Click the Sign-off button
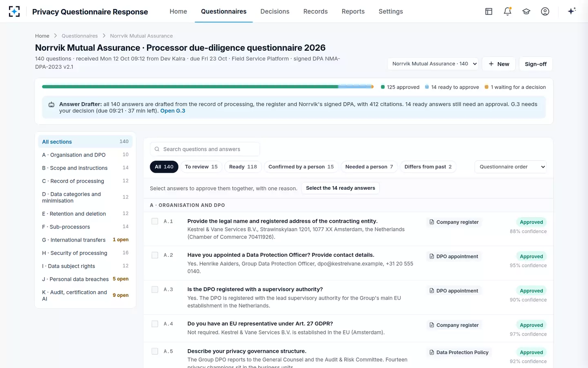 click(536, 64)
